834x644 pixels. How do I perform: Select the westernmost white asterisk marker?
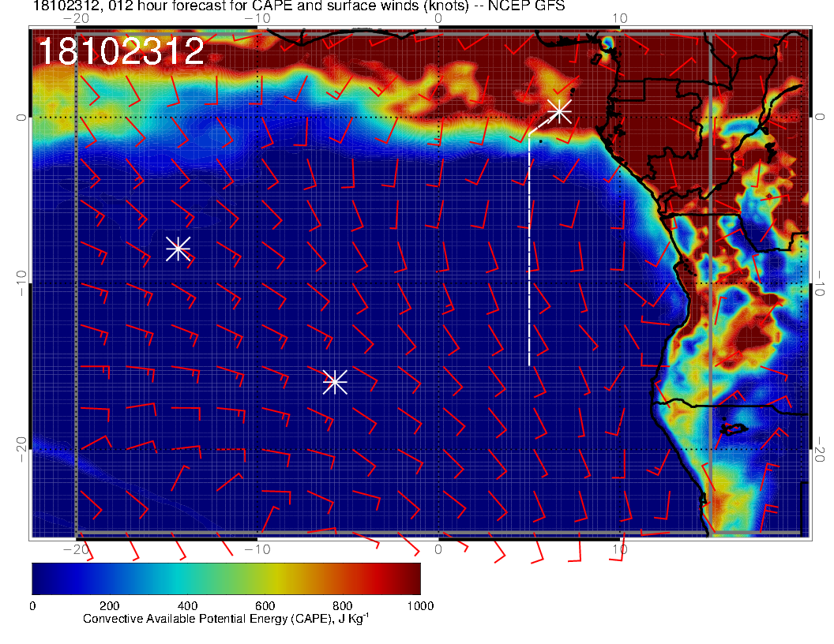tap(178, 249)
